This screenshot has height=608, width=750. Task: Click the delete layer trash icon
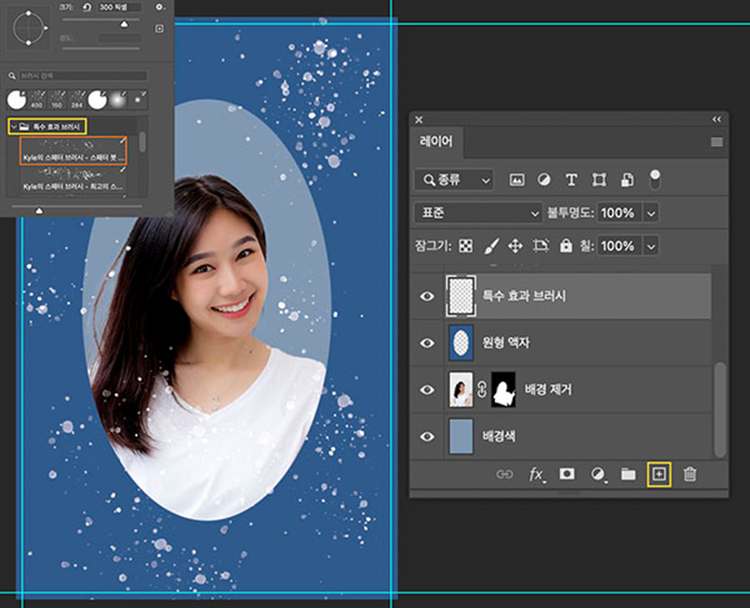pyautogui.click(x=689, y=474)
